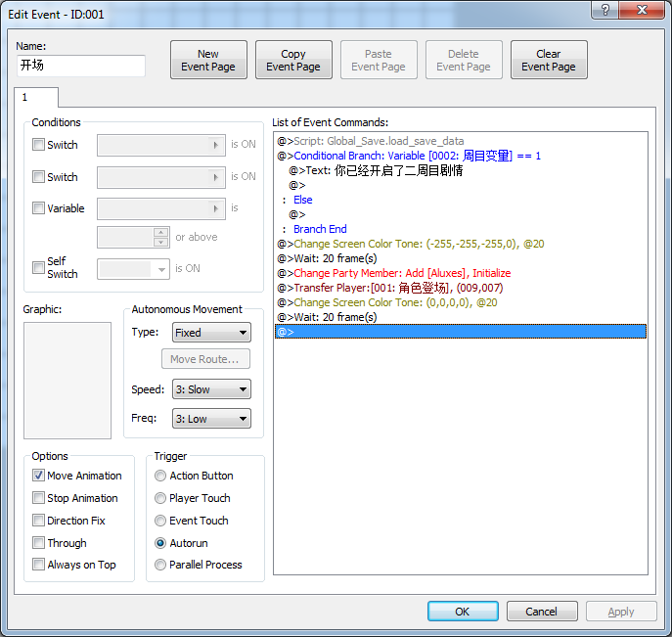The image size is (672, 637).
Task: Enable the second Switch condition checkbox
Action: point(38,176)
